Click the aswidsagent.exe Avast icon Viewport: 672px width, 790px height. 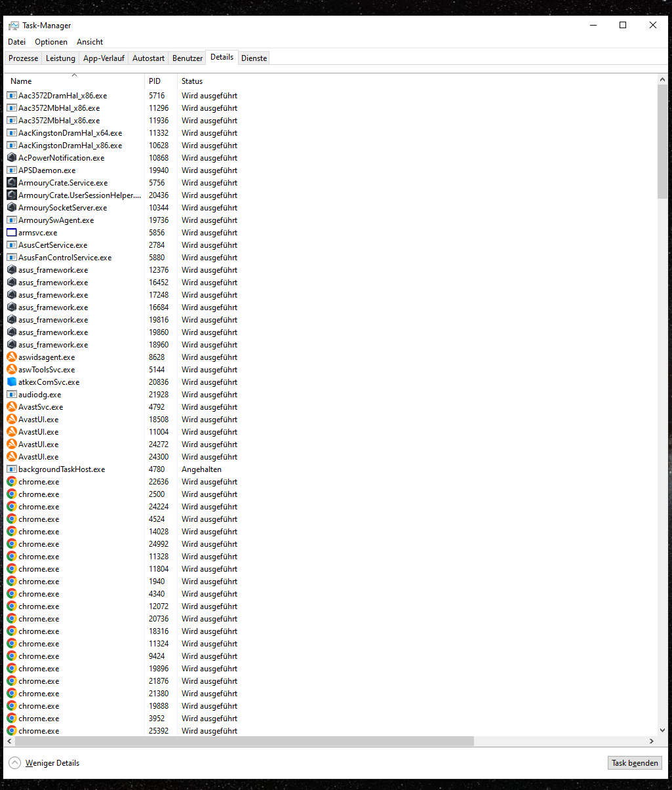[12, 357]
